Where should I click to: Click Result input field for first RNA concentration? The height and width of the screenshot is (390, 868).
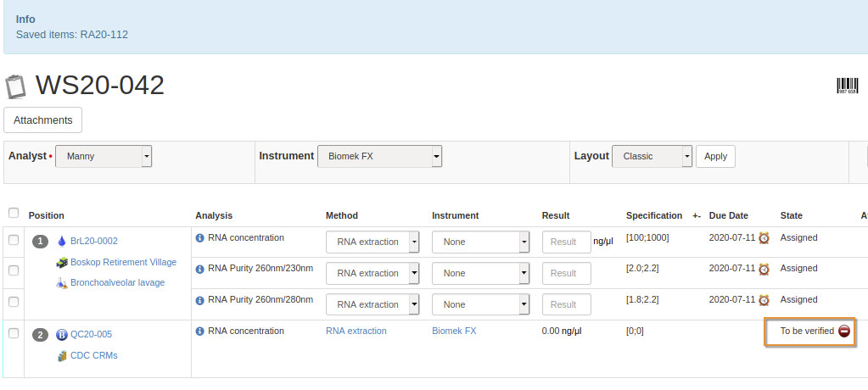[566, 242]
